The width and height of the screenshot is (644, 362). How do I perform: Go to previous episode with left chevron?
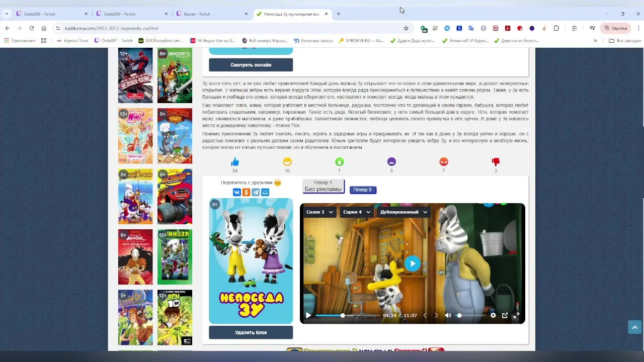point(425,316)
